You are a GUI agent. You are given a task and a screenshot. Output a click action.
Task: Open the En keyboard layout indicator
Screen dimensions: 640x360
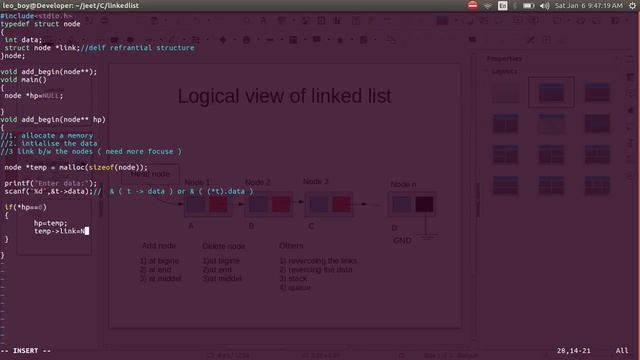(x=502, y=6)
